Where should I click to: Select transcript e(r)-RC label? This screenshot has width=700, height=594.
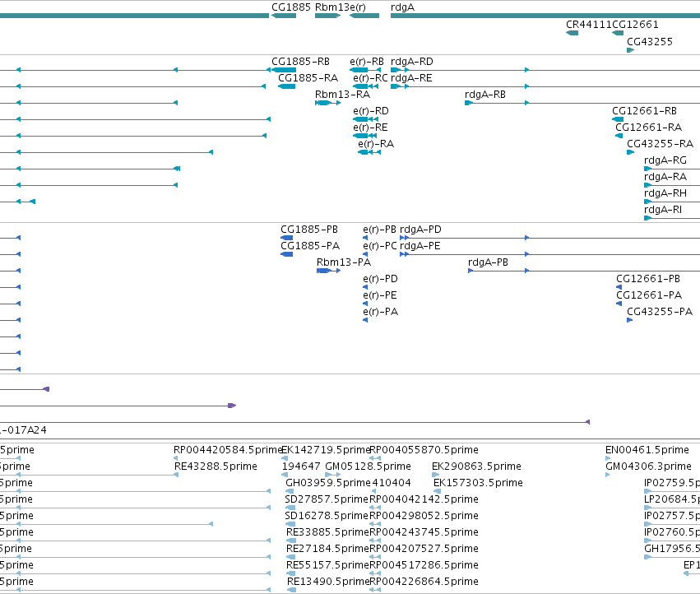pos(370,78)
